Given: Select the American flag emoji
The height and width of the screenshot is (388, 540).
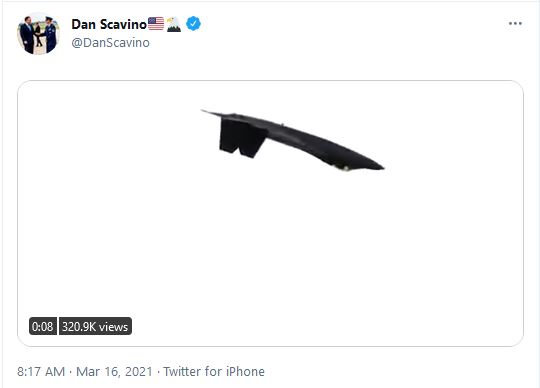Looking at the screenshot, I should pyautogui.click(x=156, y=24).
